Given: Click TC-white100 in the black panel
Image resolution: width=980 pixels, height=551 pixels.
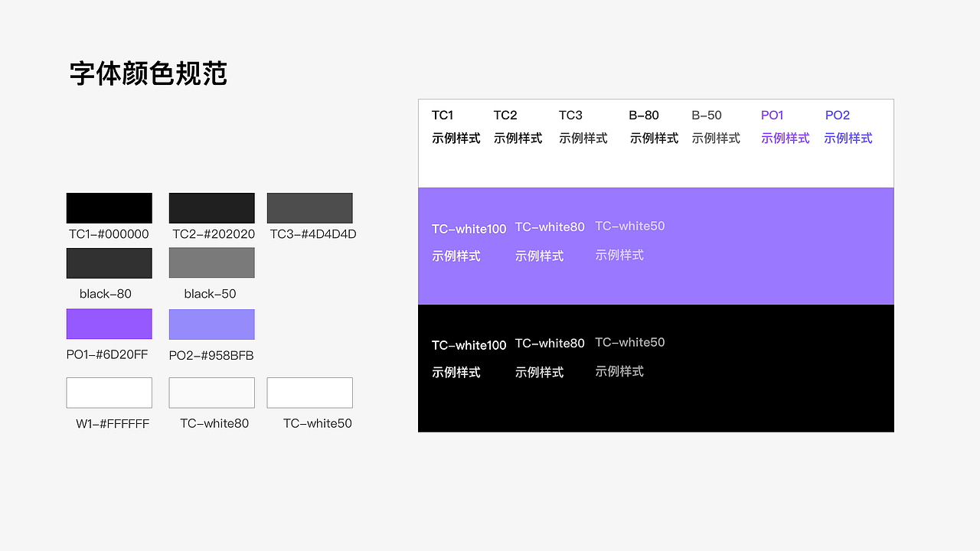Looking at the screenshot, I should click(x=469, y=346).
